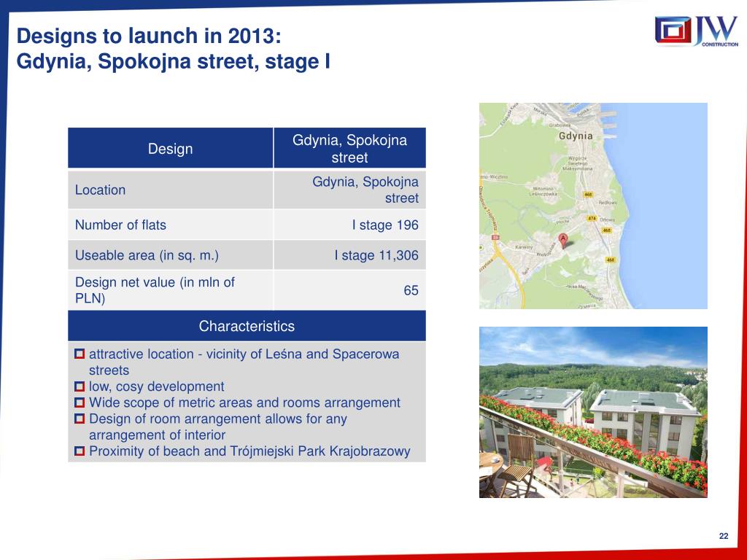Screen dimensions: 747x560
Task: Click 'Proximity of beach and Trójmiejski Park' text
Action: 249,451
